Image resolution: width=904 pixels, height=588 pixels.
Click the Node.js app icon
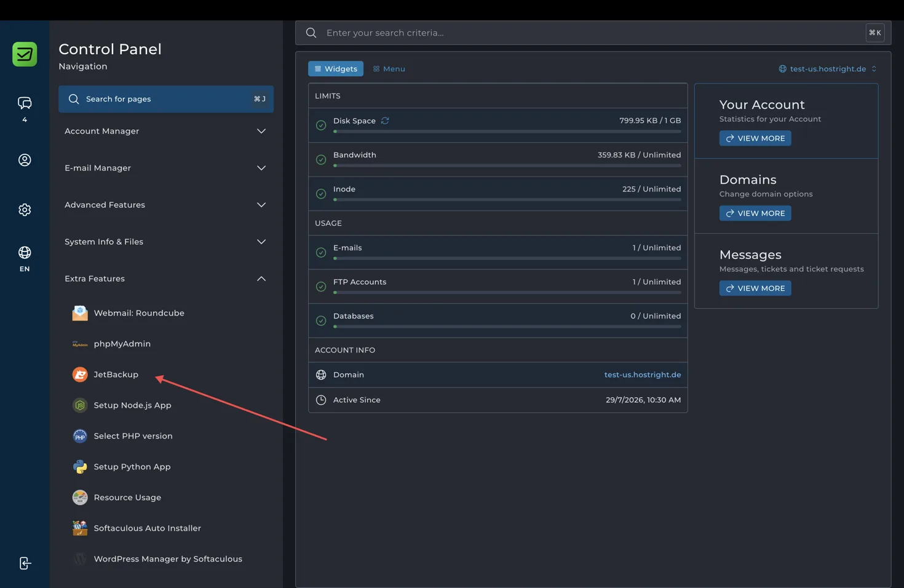pos(80,405)
